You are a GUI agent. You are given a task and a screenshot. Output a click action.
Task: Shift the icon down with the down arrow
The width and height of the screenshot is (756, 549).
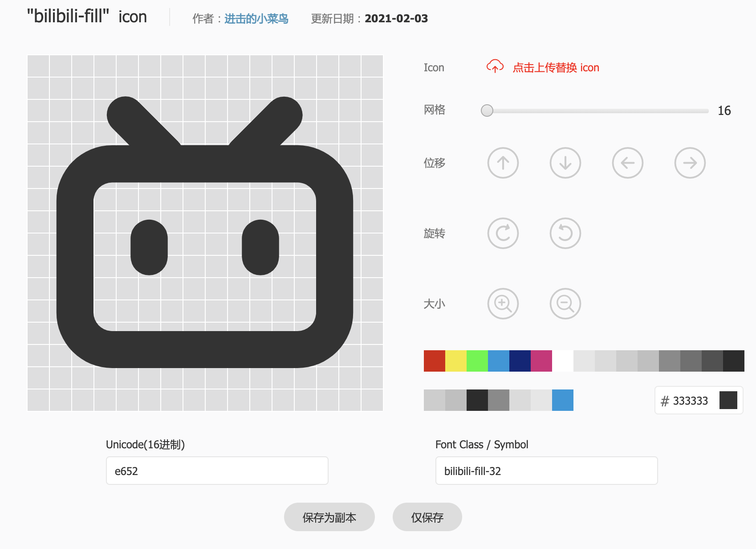point(565,163)
